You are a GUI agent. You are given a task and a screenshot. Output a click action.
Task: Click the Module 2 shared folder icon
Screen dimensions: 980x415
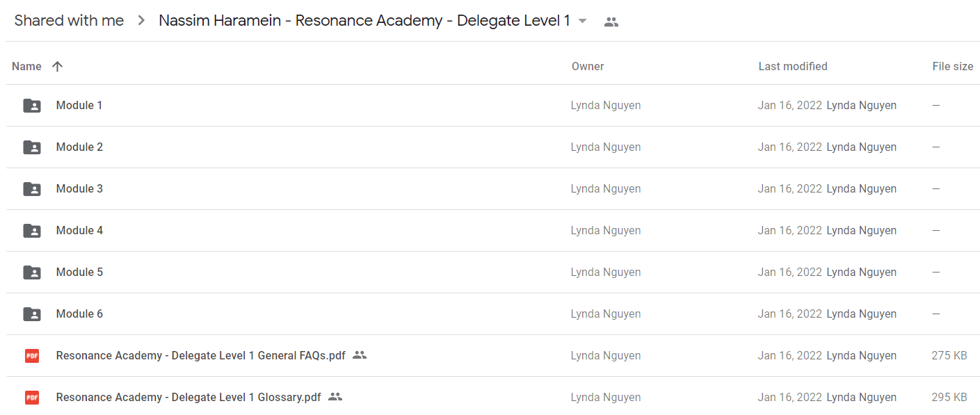[32, 147]
